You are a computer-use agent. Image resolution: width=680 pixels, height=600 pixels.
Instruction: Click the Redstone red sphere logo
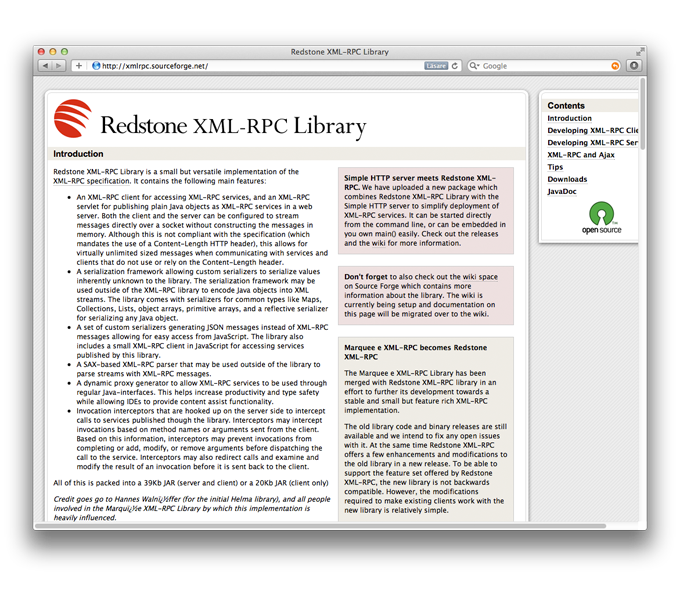tap(72, 118)
